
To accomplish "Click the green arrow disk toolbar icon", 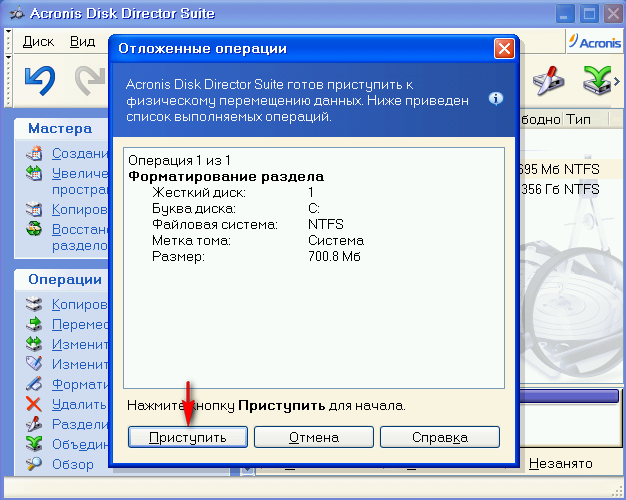I will (x=597, y=80).
